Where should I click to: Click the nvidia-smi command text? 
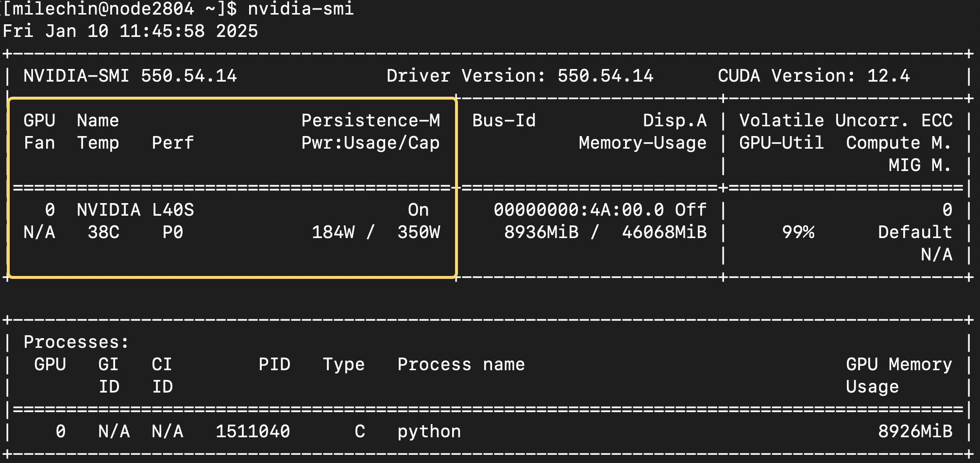301,9
